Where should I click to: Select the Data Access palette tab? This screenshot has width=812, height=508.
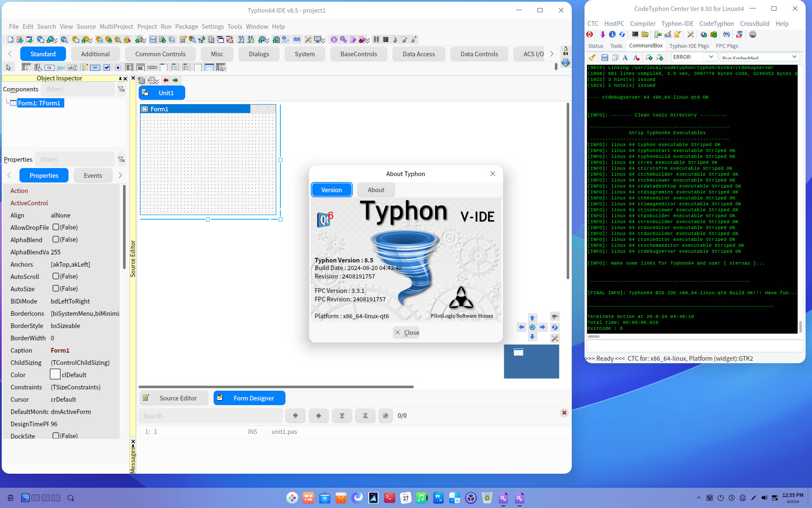[419, 54]
